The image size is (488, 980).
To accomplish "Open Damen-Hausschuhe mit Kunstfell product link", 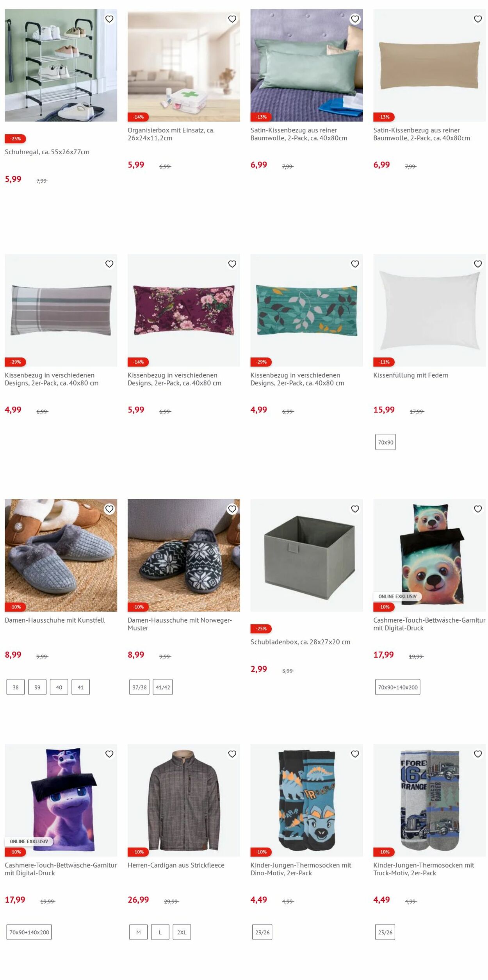I will click(55, 620).
